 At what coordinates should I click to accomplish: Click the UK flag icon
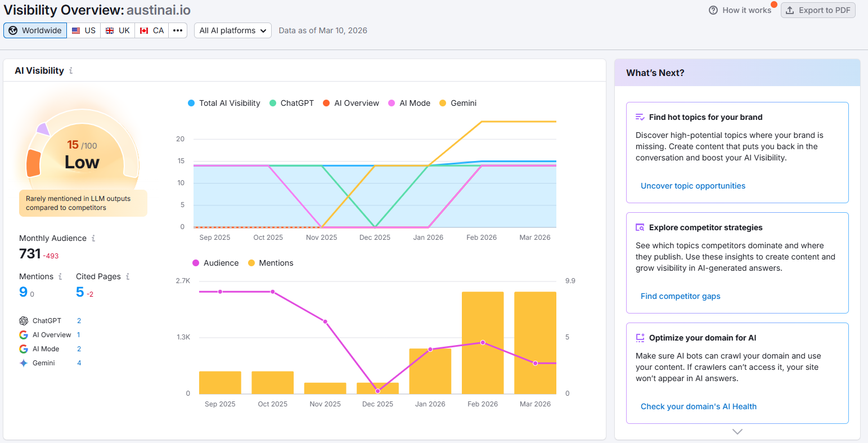110,30
